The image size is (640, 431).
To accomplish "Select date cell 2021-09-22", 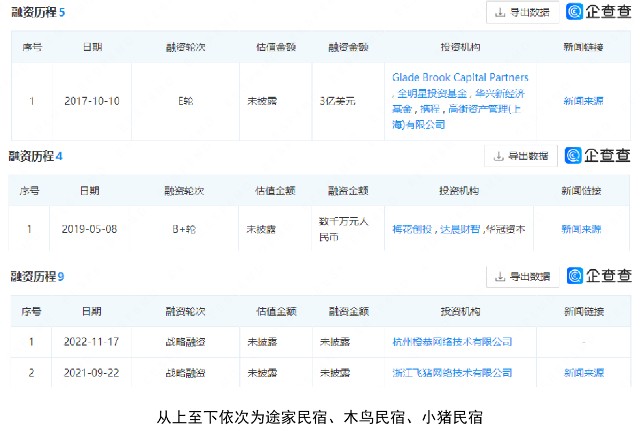I will pos(91,373).
